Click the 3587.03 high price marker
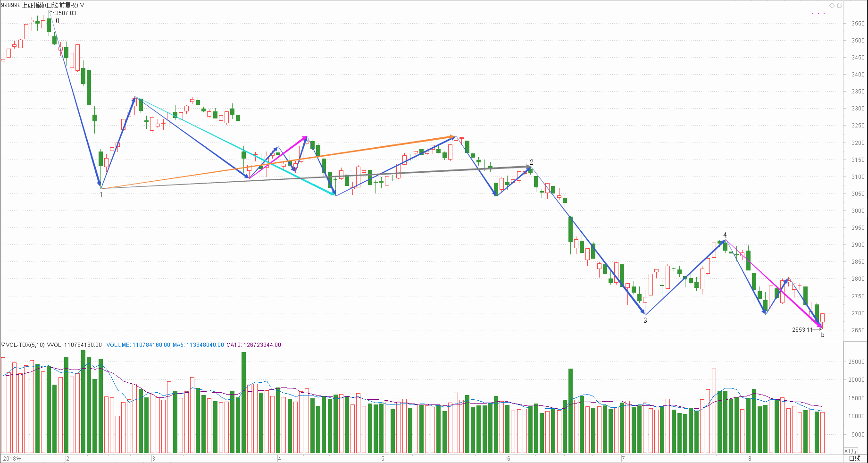868x463 pixels. click(66, 13)
